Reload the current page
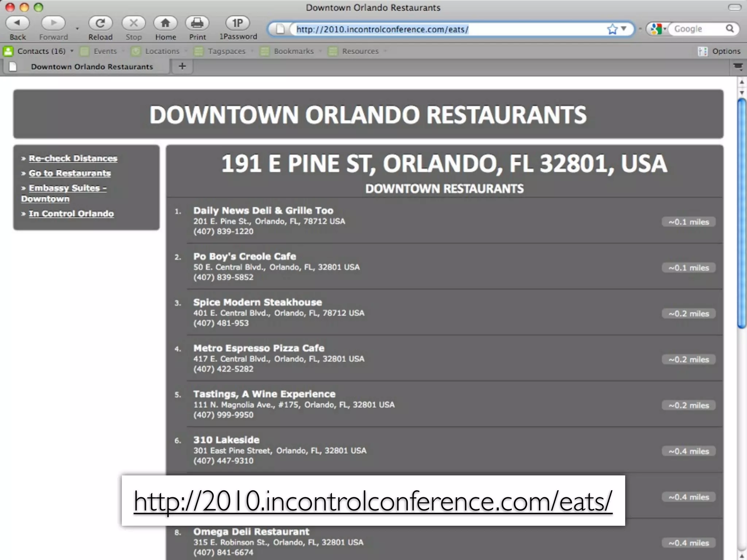 pyautogui.click(x=100, y=23)
